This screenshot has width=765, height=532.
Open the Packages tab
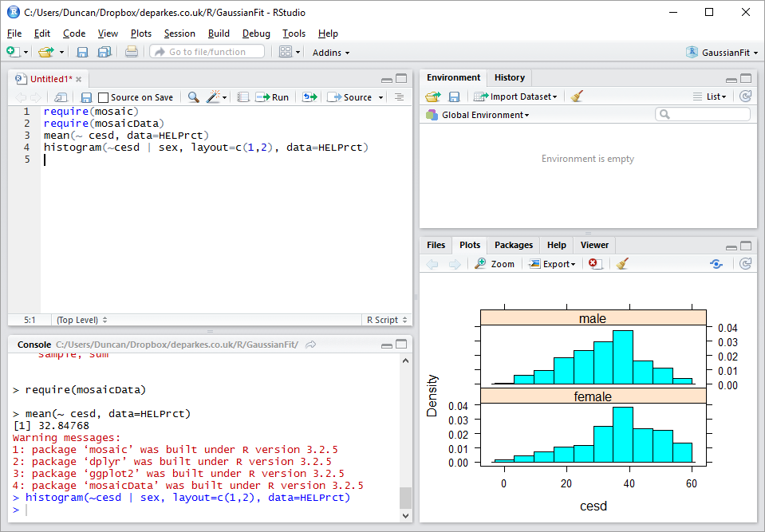pyautogui.click(x=513, y=245)
